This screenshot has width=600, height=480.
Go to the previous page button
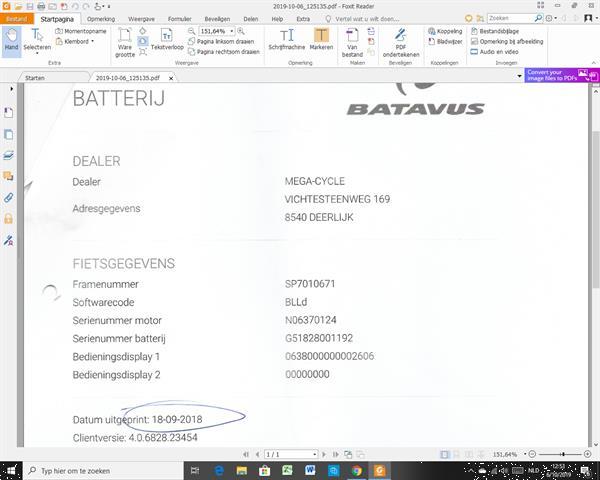click(x=257, y=454)
